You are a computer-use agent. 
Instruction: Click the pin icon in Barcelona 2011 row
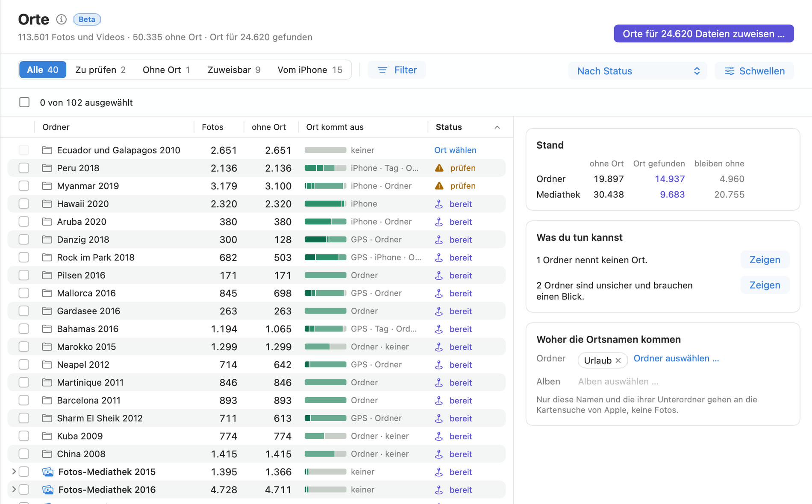[439, 400]
